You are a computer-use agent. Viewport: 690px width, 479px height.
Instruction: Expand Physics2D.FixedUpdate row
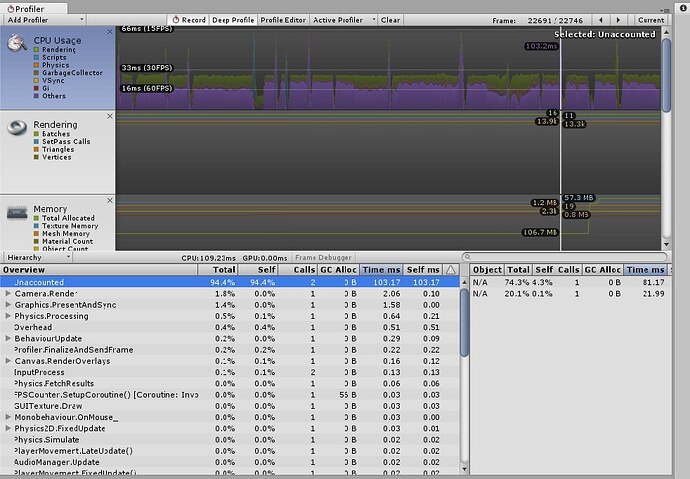(x=8, y=428)
